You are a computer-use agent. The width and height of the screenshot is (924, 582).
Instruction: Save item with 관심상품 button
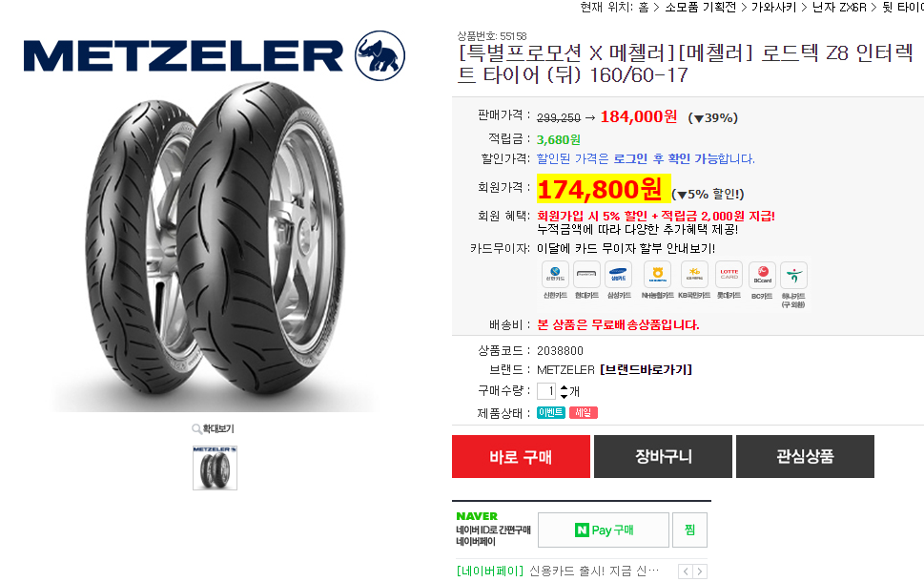coord(805,456)
